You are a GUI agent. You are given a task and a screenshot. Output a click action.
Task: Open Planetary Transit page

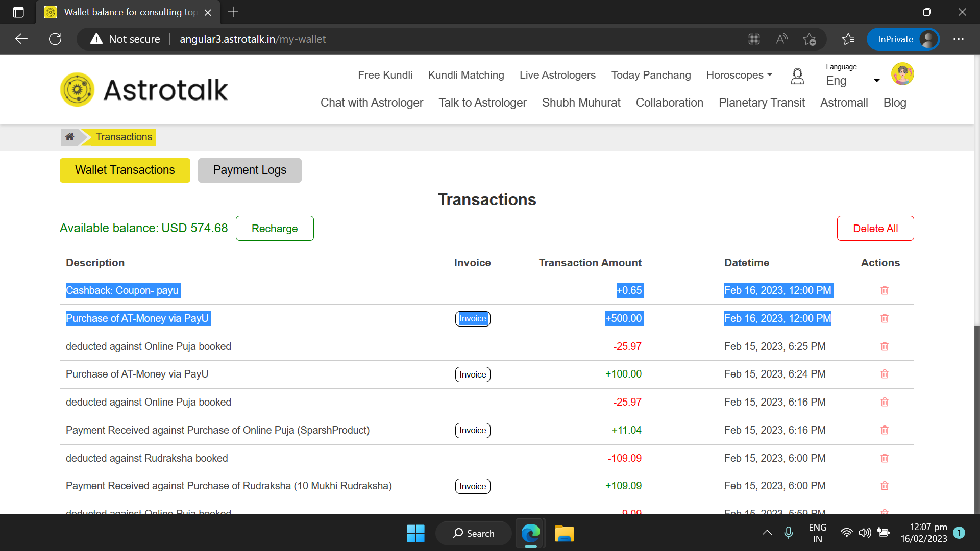pos(762,103)
